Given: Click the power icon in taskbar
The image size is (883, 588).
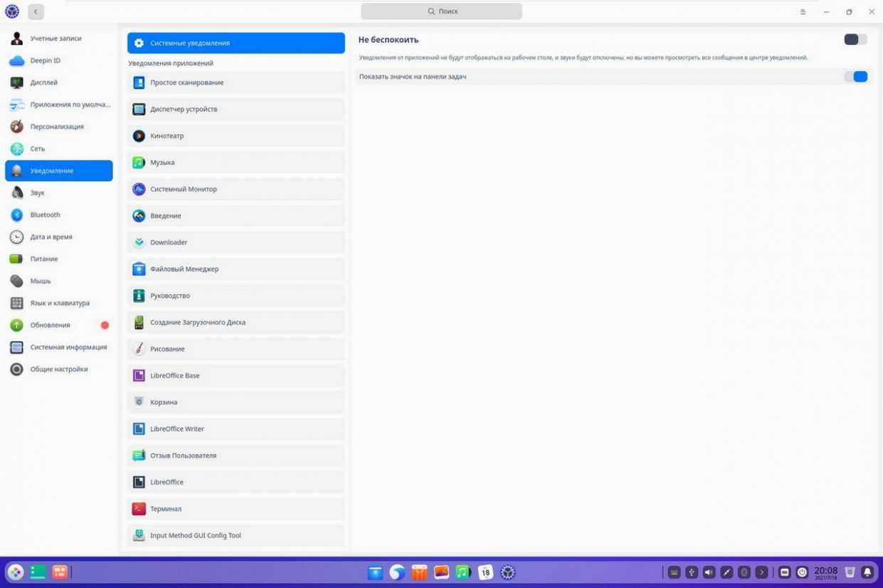Looking at the screenshot, I should coord(802,572).
